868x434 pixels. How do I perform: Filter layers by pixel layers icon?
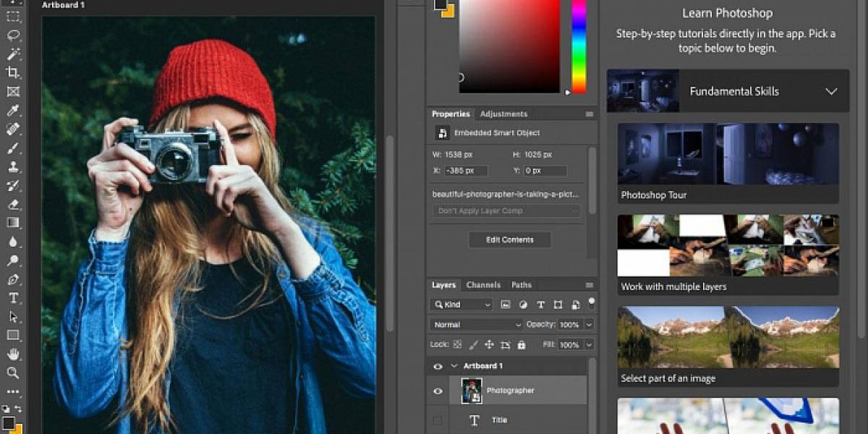(x=506, y=305)
